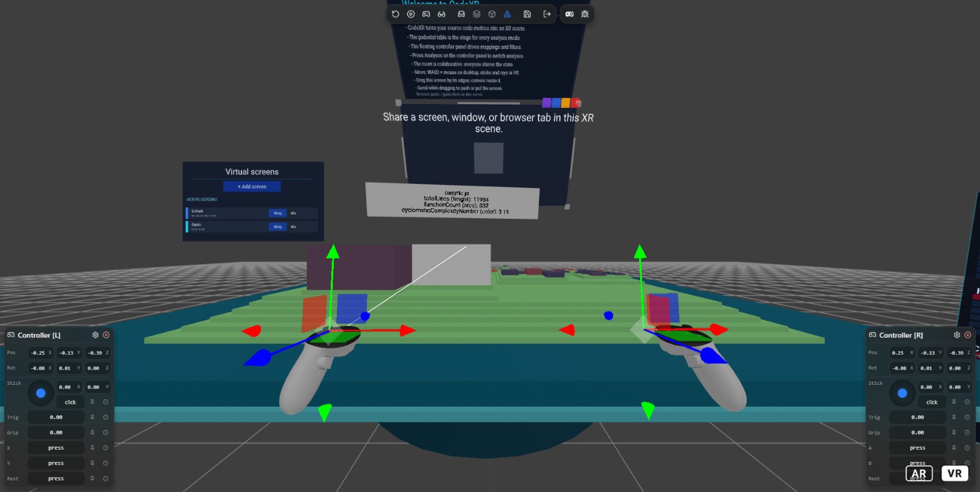Click the left controller stick click button

70,402
